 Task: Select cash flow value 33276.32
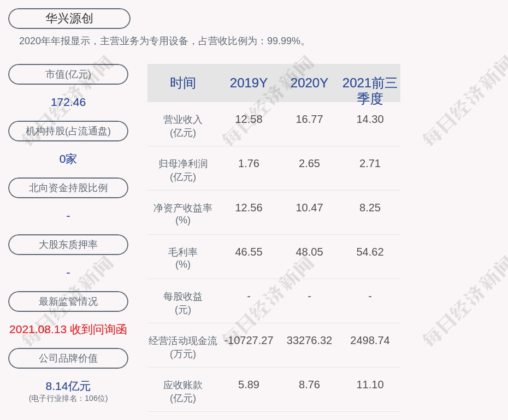(309, 341)
